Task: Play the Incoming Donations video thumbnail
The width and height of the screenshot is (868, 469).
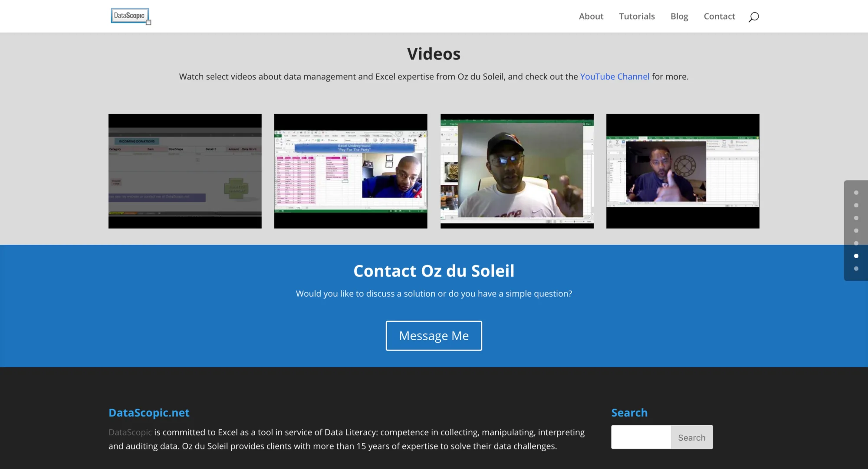Action: point(185,171)
